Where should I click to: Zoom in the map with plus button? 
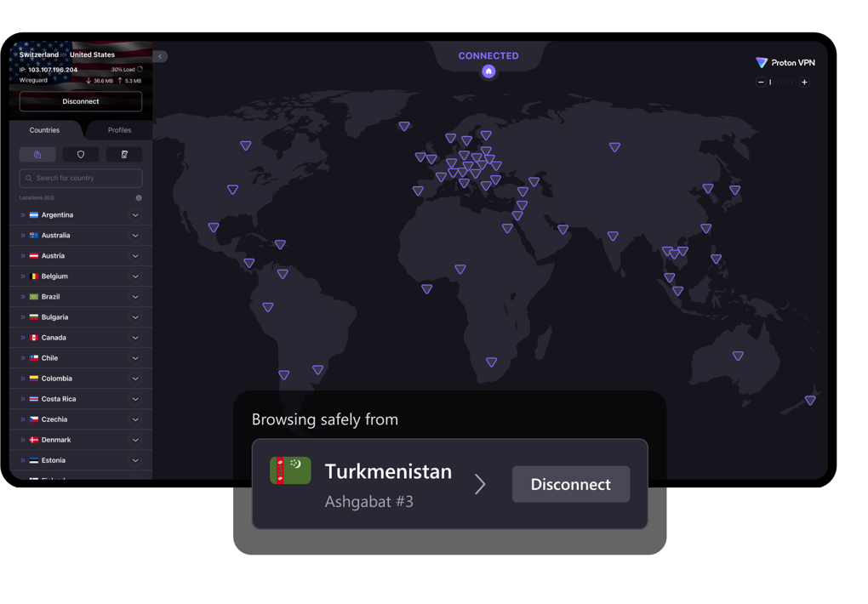pos(804,83)
